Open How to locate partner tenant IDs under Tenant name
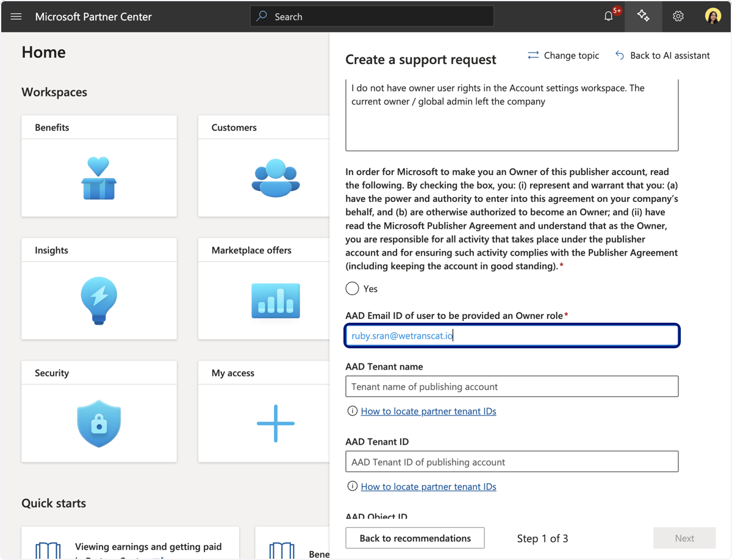 click(x=428, y=411)
